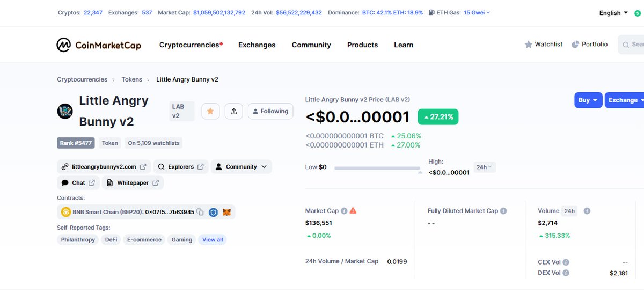This screenshot has width=644, height=293.
Task: Click the Cryptos count 22,347 link
Action: coord(93,12)
